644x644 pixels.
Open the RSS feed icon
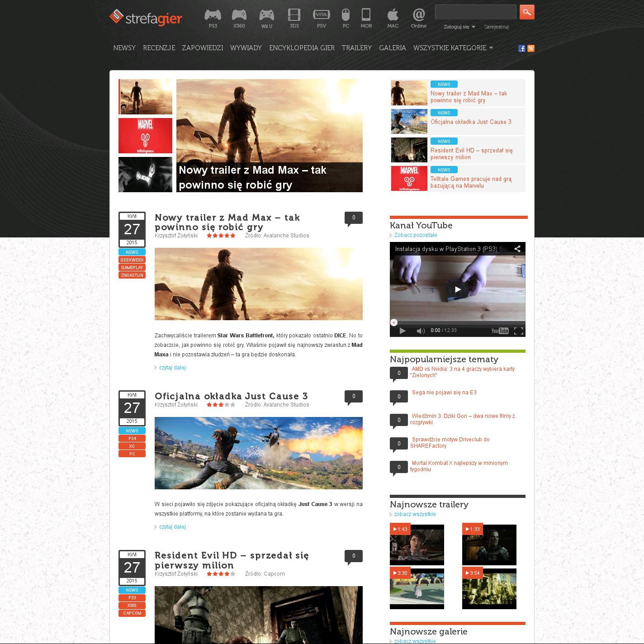click(x=531, y=48)
